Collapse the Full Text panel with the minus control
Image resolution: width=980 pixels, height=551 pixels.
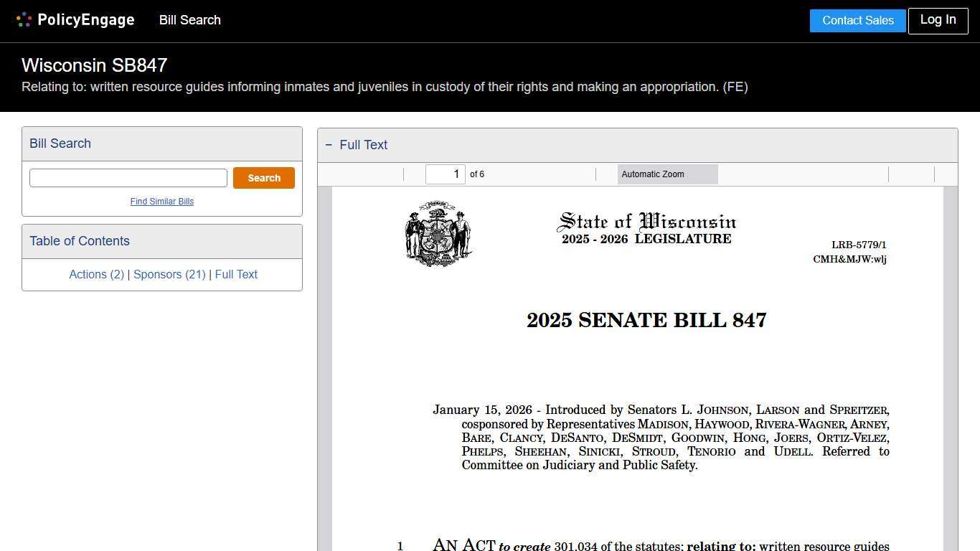[329, 145]
